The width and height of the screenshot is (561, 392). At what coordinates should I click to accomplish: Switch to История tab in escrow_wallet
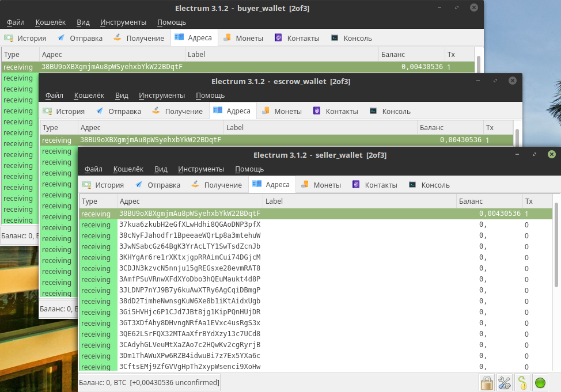point(64,111)
